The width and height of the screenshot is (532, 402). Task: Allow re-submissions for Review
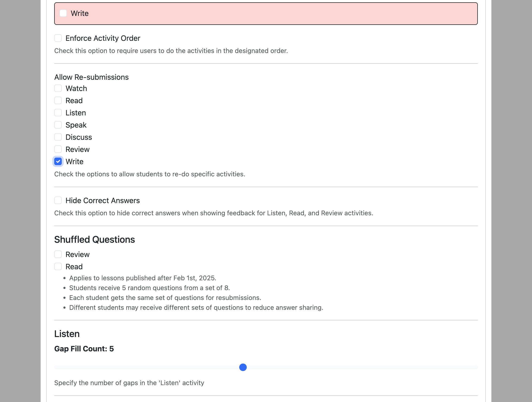pyautogui.click(x=58, y=149)
